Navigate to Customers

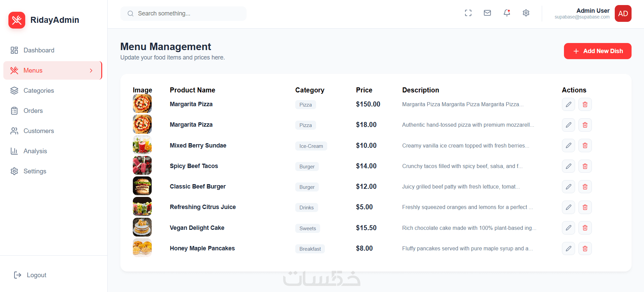[x=39, y=131]
